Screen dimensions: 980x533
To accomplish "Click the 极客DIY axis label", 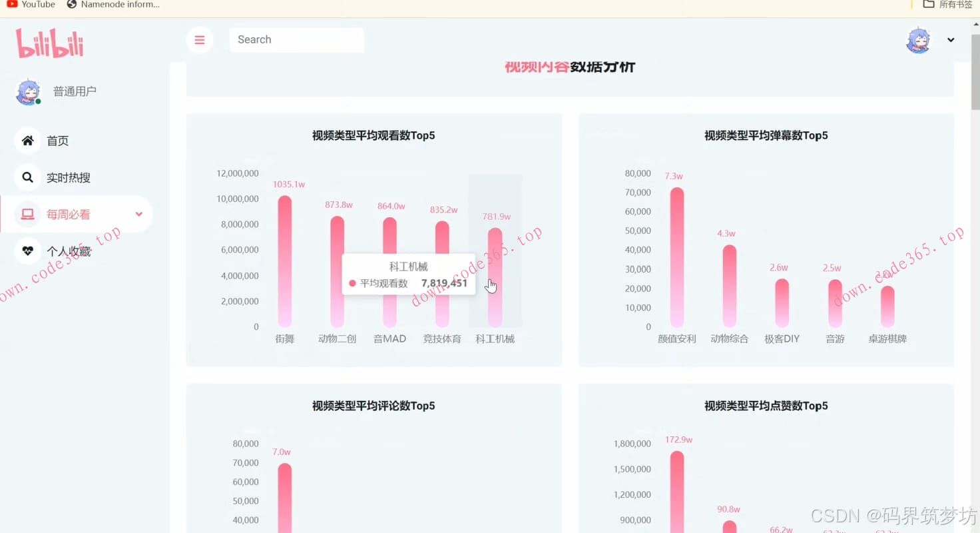I will click(782, 338).
